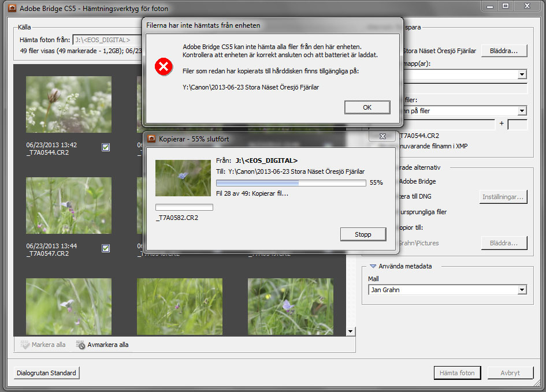
Task: Click the Avmarkera alla icon
Action: coord(80,344)
